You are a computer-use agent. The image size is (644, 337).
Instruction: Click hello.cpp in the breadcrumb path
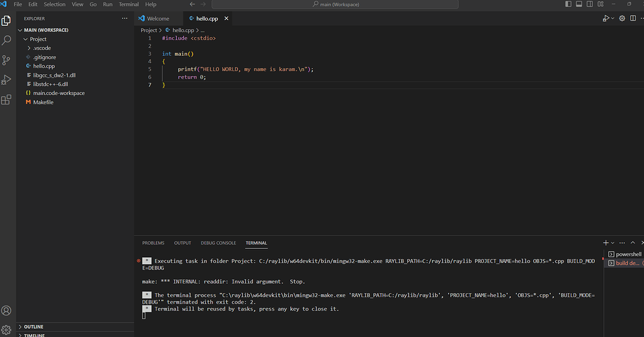[x=183, y=30]
